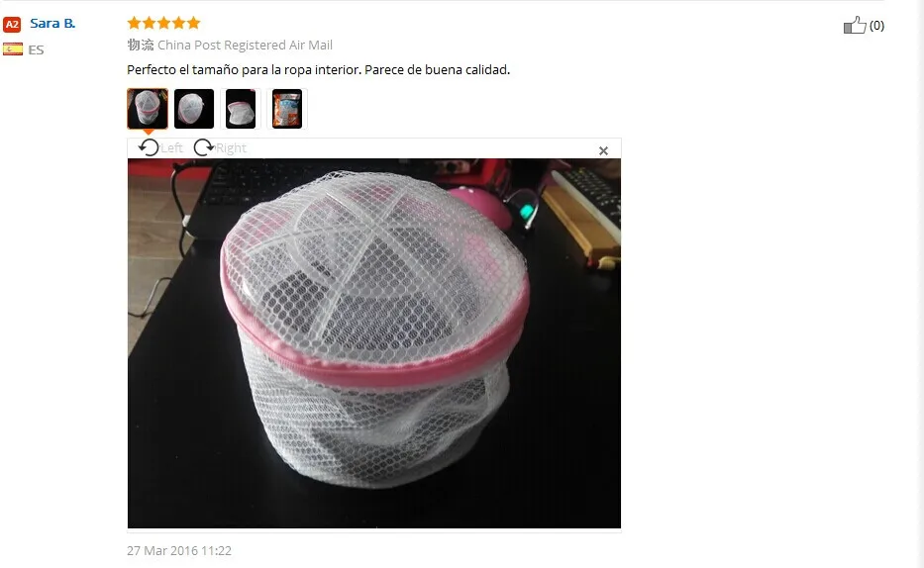Click the helpful vote count (0)
The image size is (924, 568).
876,26
